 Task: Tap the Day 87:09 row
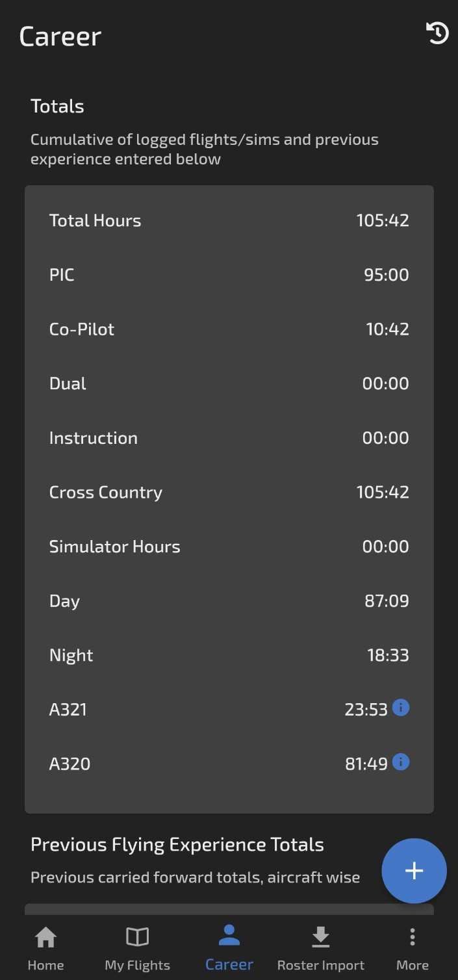[x=229, y=600]
